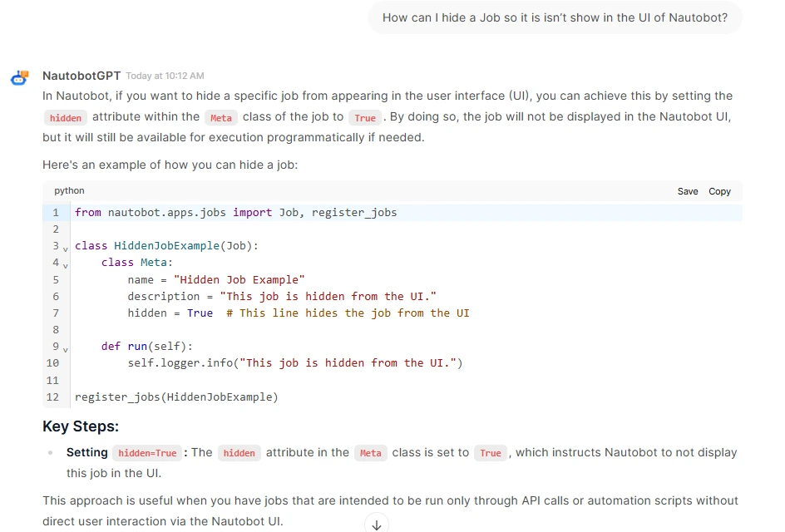Click 'Here's an example of how you can hide a job:'
Image resolution: width=785 pixels, height=532 pixels.
point(170,165)
